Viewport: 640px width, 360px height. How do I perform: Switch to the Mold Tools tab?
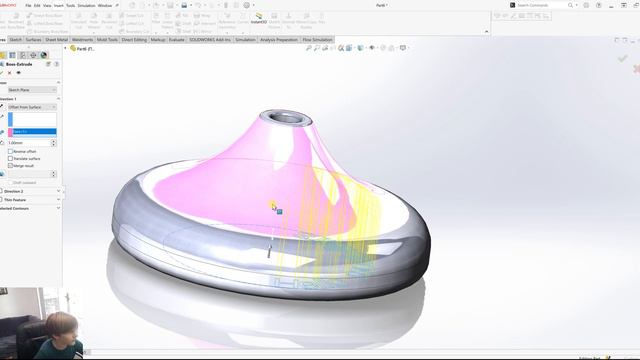pyautogui.click(x=107, y=40)
